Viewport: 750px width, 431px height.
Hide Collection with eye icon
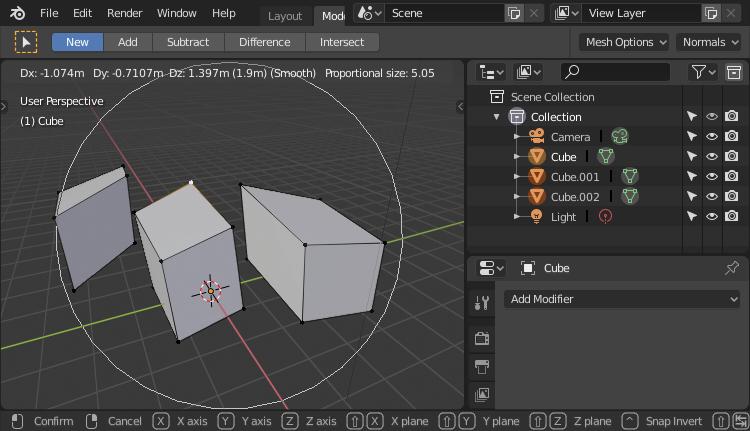point(712,116)
